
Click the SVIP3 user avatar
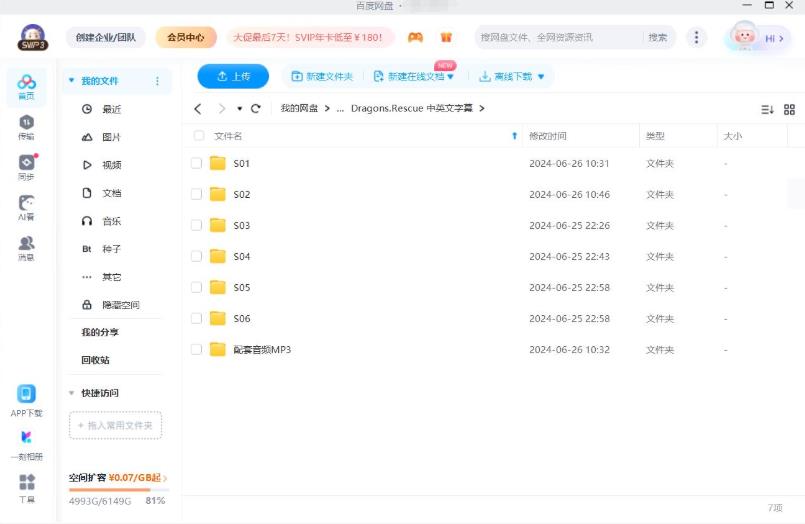pos(33,37)
